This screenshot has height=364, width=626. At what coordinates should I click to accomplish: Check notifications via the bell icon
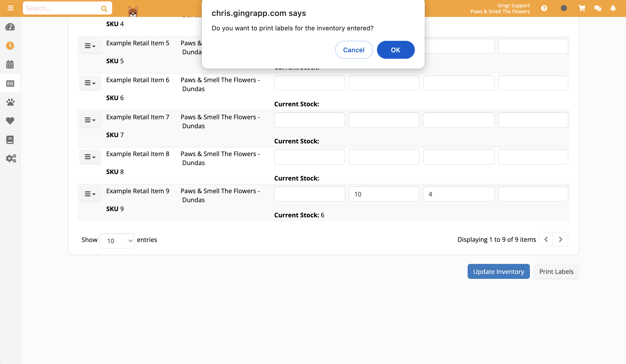tap(613, 8)
